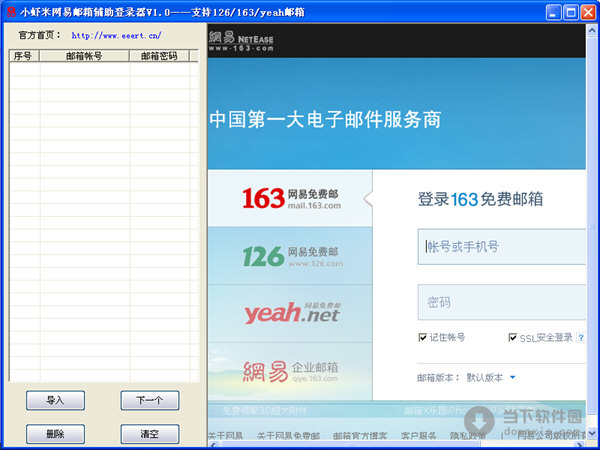Select the 網易 企业邮箱 tab
This screenshot has width=600, height=450.
pyautogui.click(x=290, y=371)
